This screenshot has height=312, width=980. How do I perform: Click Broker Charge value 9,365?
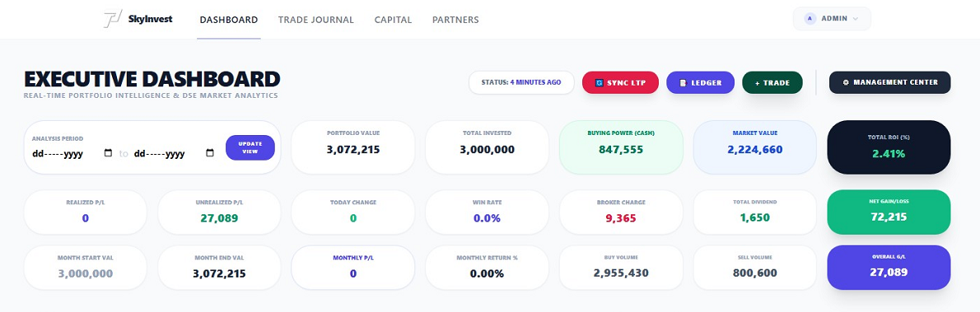coord(621,218)
